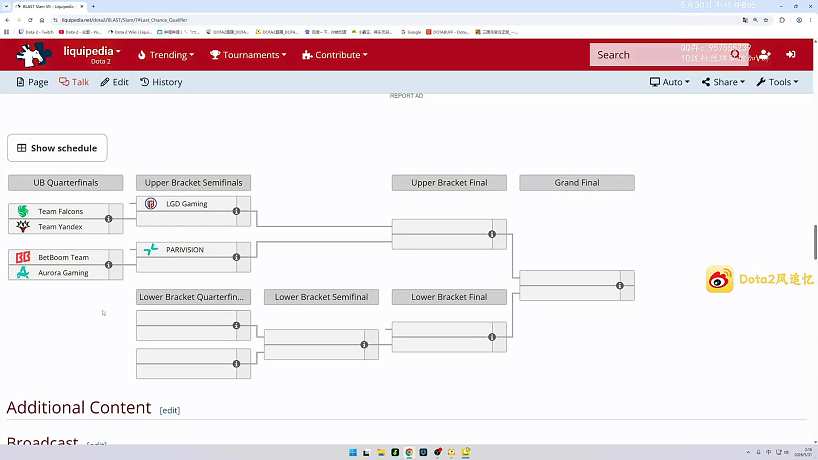Open the Tools dropdown
The width and height of the screenshot is (818, 460).
coord(777,82)
